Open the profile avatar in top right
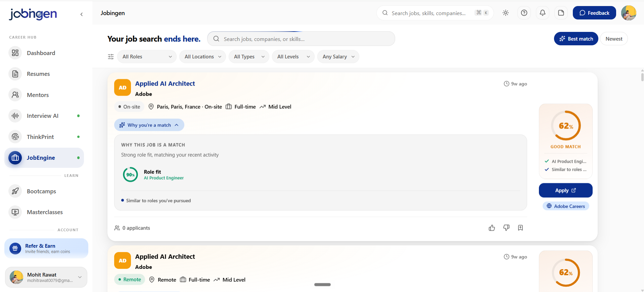Image resolution: width=644 pixels, height=292 pixels. 629,13
